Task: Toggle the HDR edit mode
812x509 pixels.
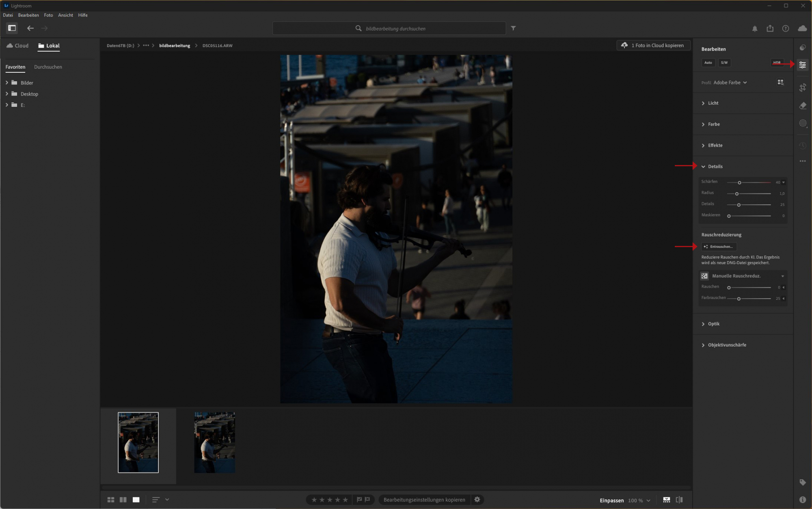Action: tap(776, 63)
